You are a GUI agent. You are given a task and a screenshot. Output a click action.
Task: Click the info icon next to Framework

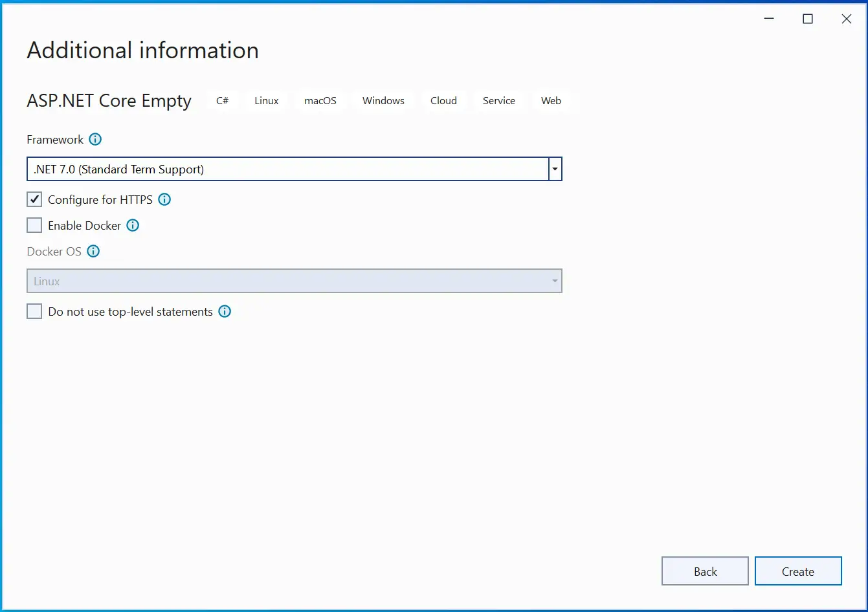[x=95, y=139]
